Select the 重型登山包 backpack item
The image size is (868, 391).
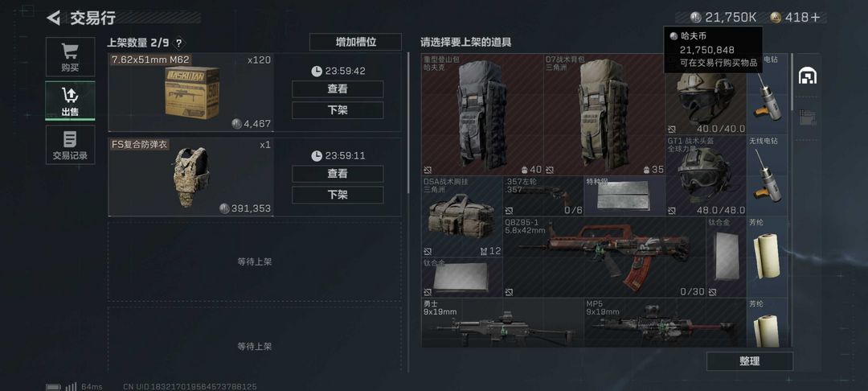click(482, 114)
